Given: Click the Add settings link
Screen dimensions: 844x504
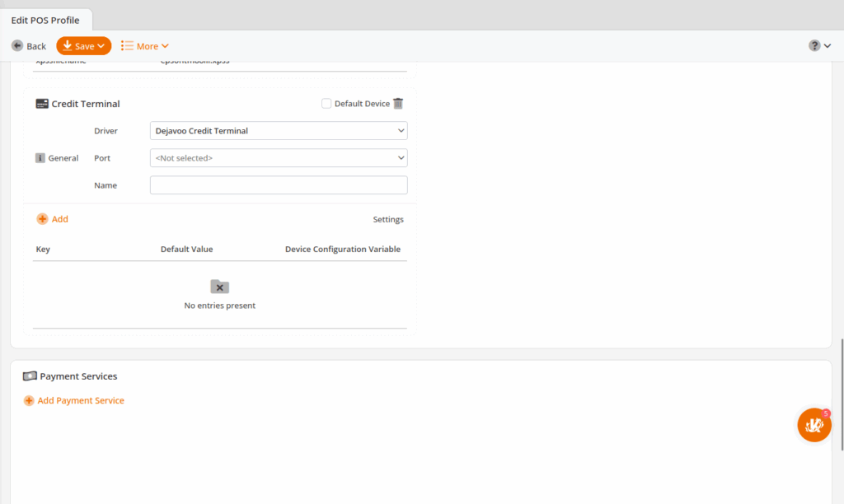Looking at the screenshot, I should 59,219.
